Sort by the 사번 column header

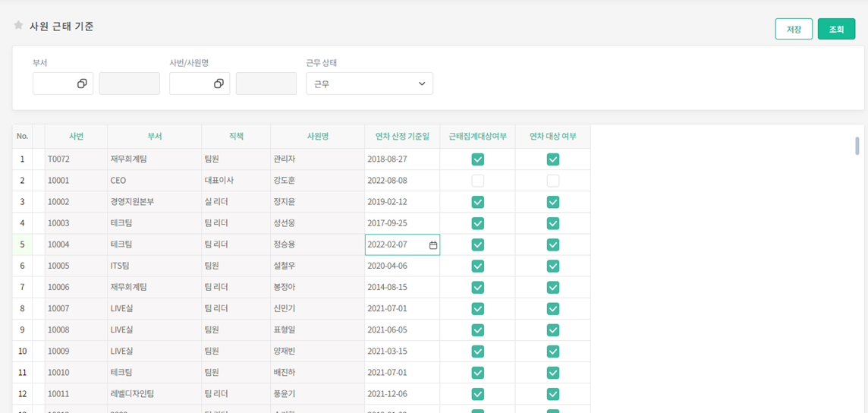click(76, 137)
